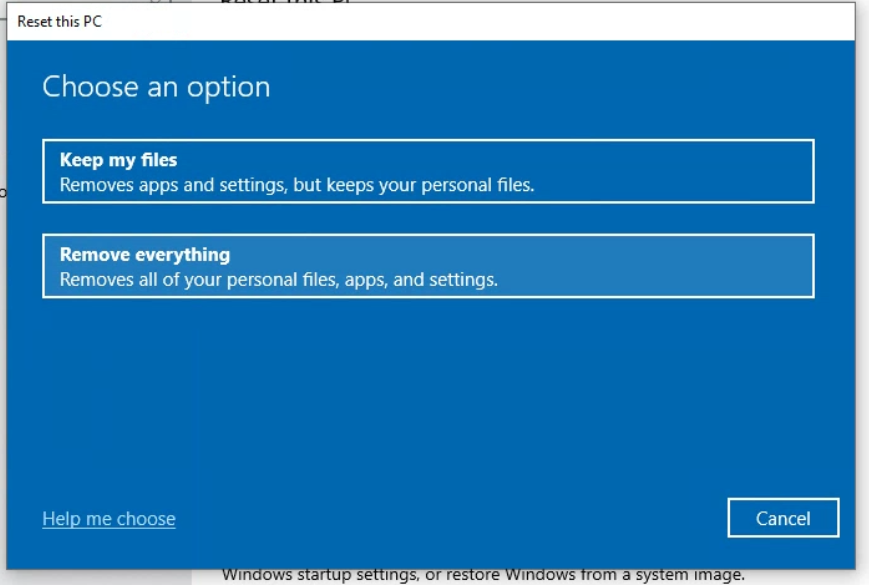The image size is (869, 585).
Task: Click the description that keeps personal files
Action: (297, 184)
